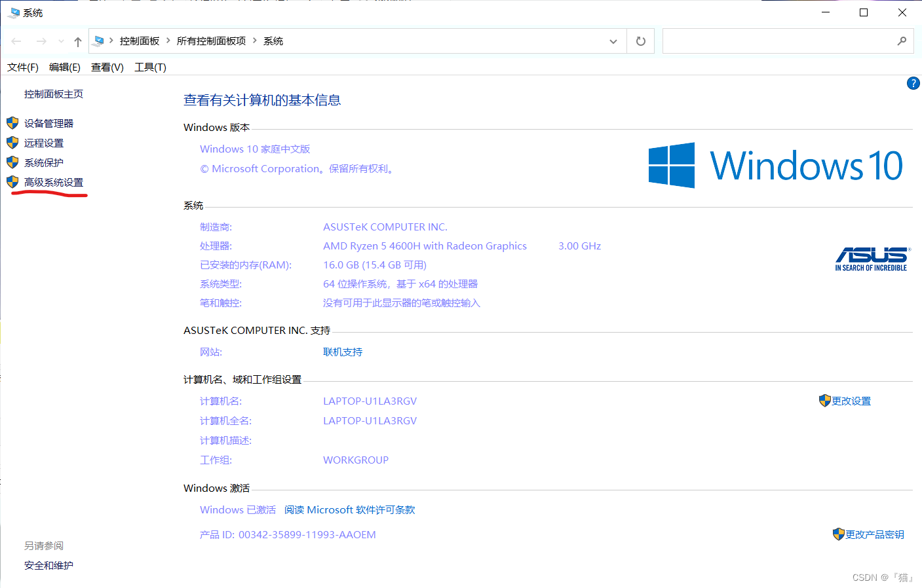This screenshot has height=588, width=922.
Task: Go to 控制面板主页
Action: pyautogui.click(x=54, y=94)
